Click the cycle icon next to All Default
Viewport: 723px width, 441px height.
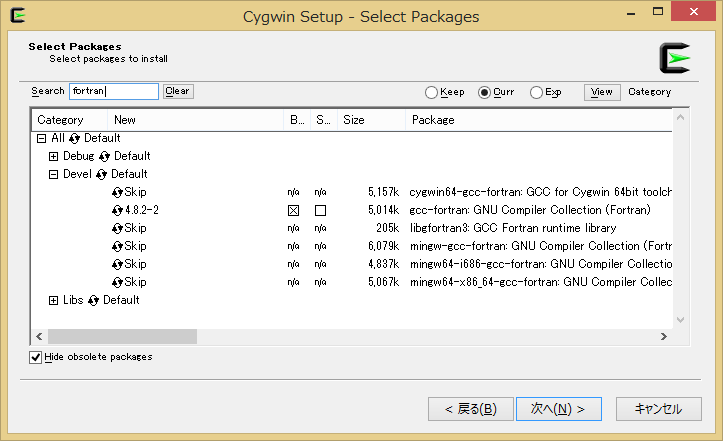coord(74,138)
